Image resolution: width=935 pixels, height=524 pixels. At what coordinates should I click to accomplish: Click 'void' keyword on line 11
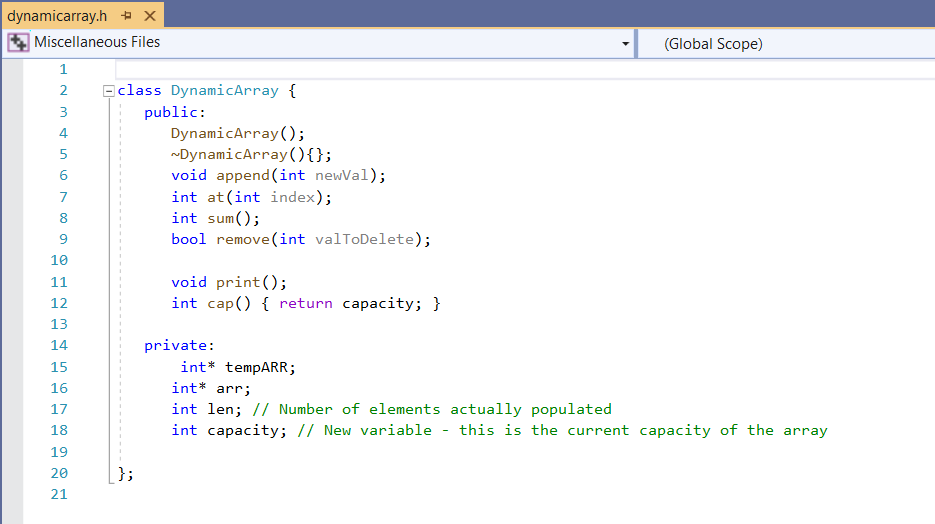click(x=189, y=282)
